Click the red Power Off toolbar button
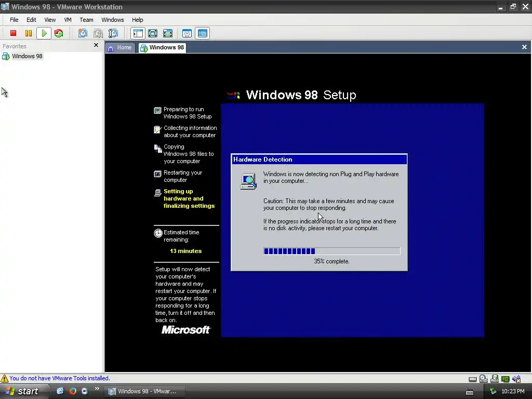The width and height of the screenshot is (532, 399). coord(13,33)
